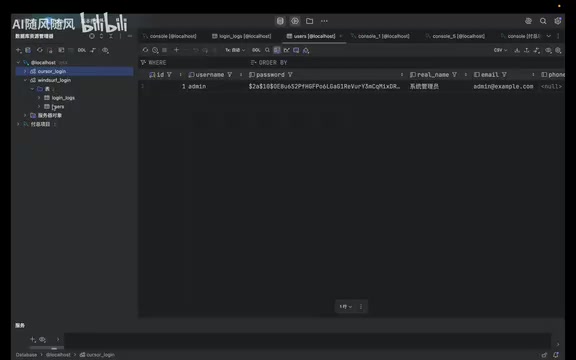Expand the server objects folder node
The height and width of the screenshot is (360, 576).
tap(25, 115)
